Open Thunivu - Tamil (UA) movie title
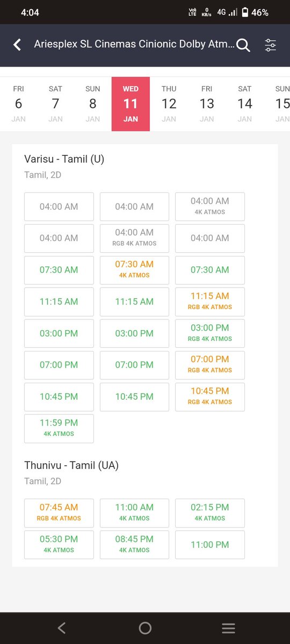Image resolution: width=290 pixels, height=644 pixels. 71,465
